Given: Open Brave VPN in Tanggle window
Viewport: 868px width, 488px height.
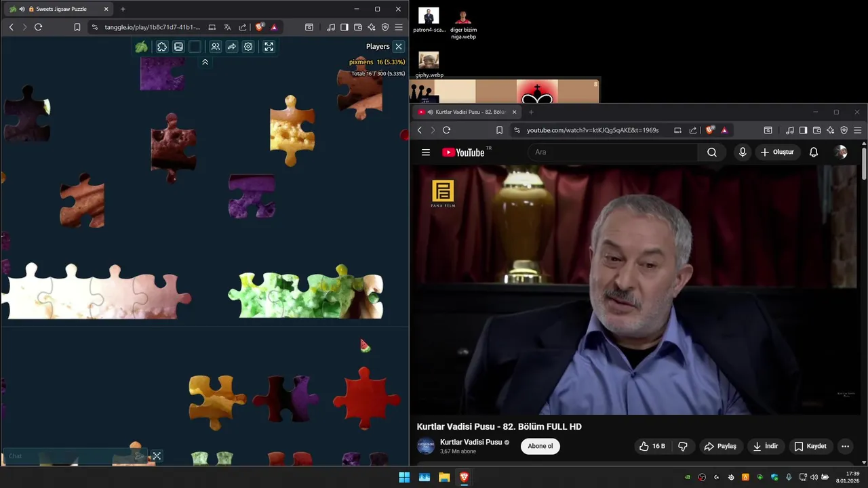Looking at the screenshot, I should [385, 27].
